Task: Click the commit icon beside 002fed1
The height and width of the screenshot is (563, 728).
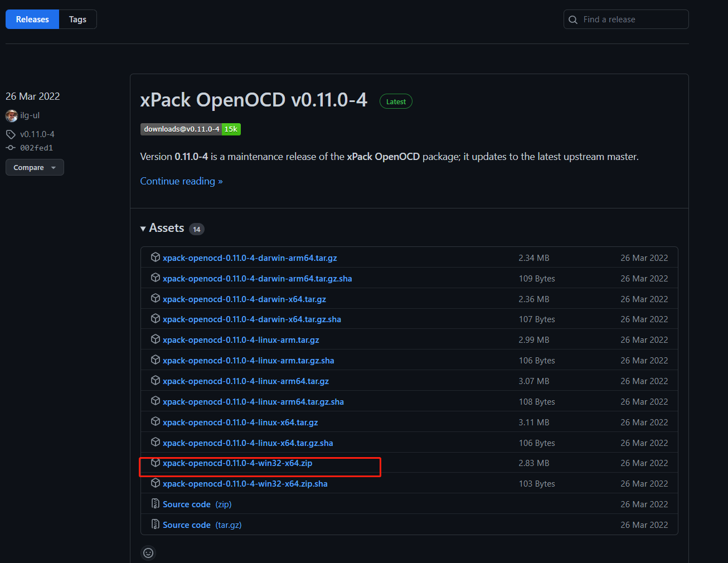Action: point(11,148)
